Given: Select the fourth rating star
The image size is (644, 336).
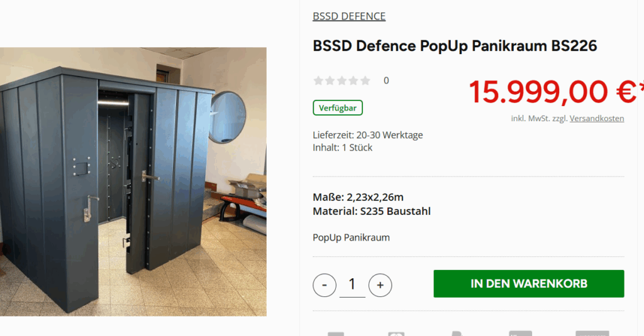Looking at the screenshot, I should (353, 80).
